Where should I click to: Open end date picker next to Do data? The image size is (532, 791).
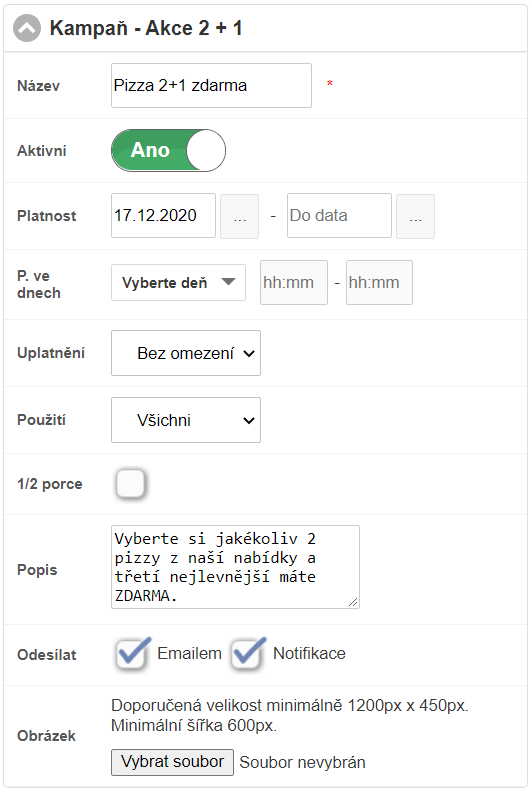pyautogui.click(x=416, y=216)
